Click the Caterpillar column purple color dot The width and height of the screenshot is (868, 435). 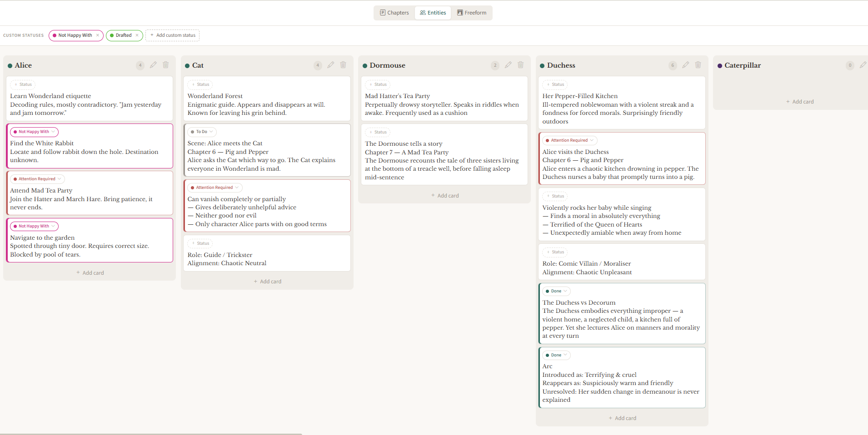[720, 66]
